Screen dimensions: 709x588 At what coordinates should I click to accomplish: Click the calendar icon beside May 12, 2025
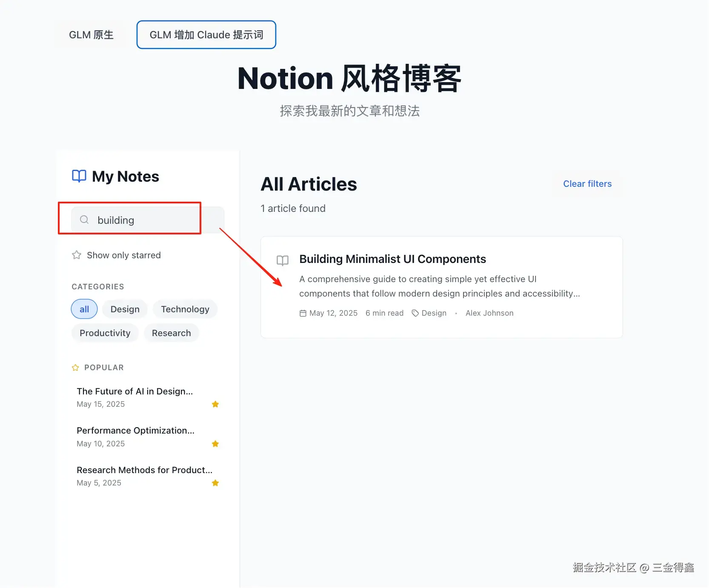point(303,313)
